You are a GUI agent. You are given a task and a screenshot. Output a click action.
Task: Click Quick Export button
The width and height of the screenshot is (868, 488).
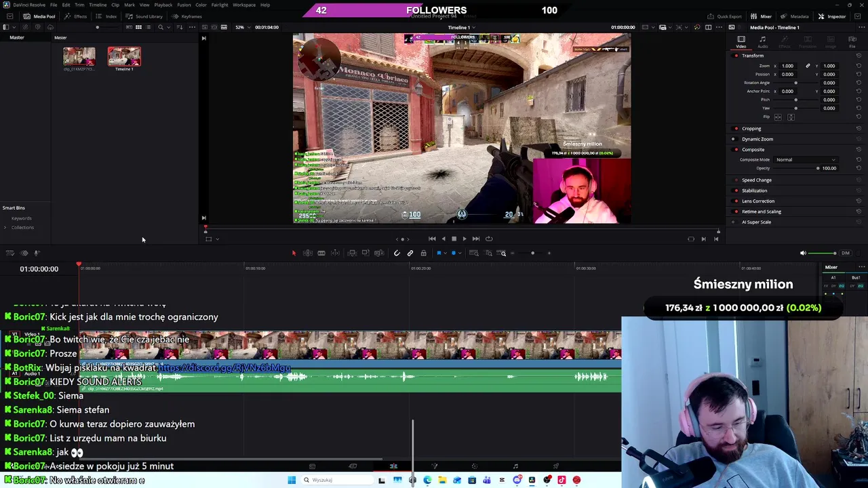[724, 16]
